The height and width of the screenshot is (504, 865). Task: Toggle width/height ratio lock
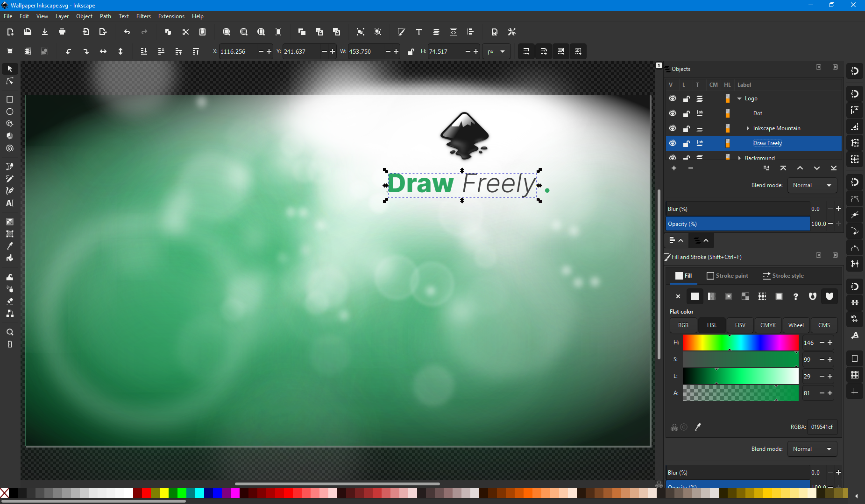pos(411,51)
